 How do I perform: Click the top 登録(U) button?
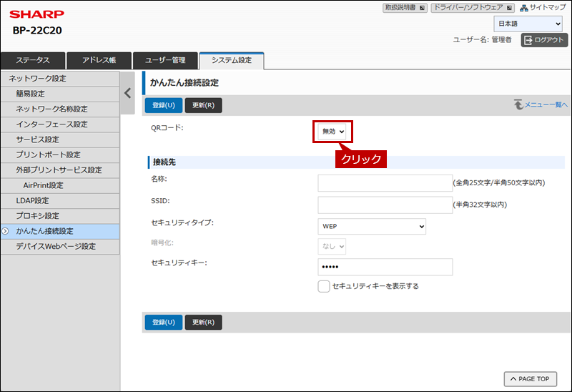(163, 105)
